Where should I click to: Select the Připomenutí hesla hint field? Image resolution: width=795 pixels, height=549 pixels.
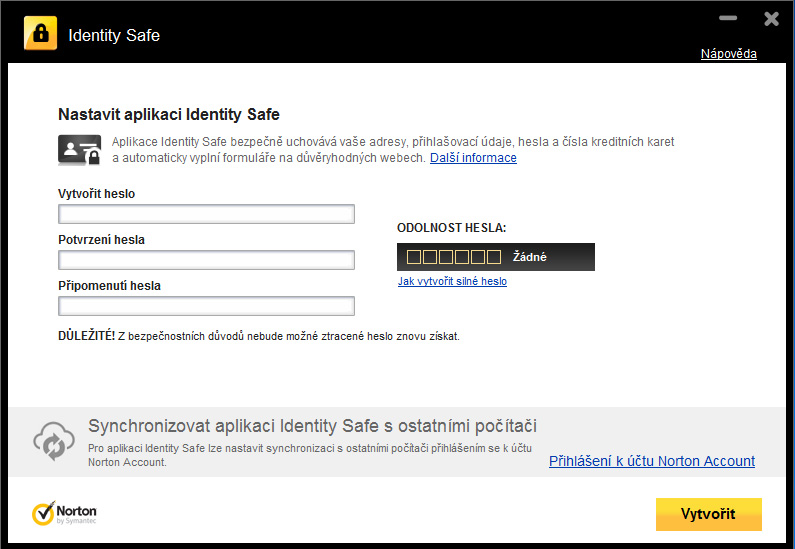(x=207, y=306)
